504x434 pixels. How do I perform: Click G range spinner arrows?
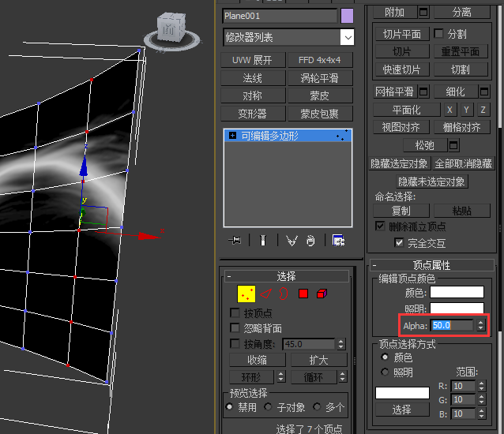coord(482,399)
